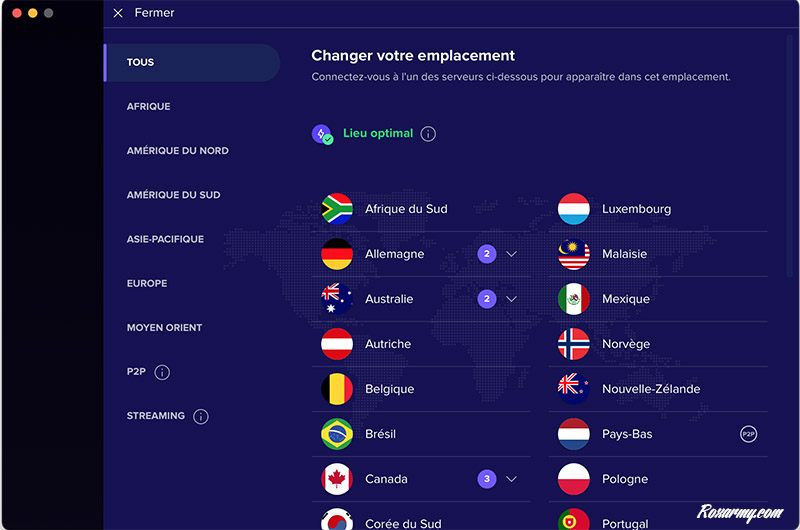Switch to the Asie-Pacifique tab
The height and width of the screenshot is (530, 800).
[x=165, y=239]
